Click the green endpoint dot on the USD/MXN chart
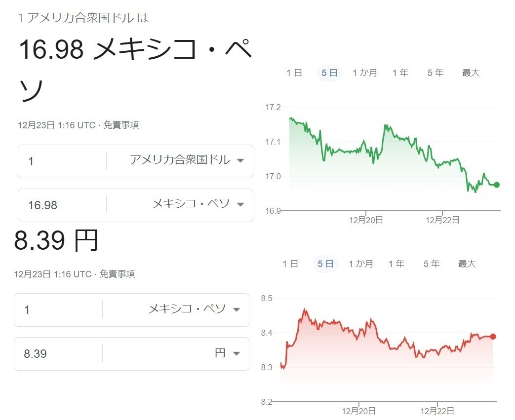Viewport: 515px width, 420px height. tap(495, 185)
